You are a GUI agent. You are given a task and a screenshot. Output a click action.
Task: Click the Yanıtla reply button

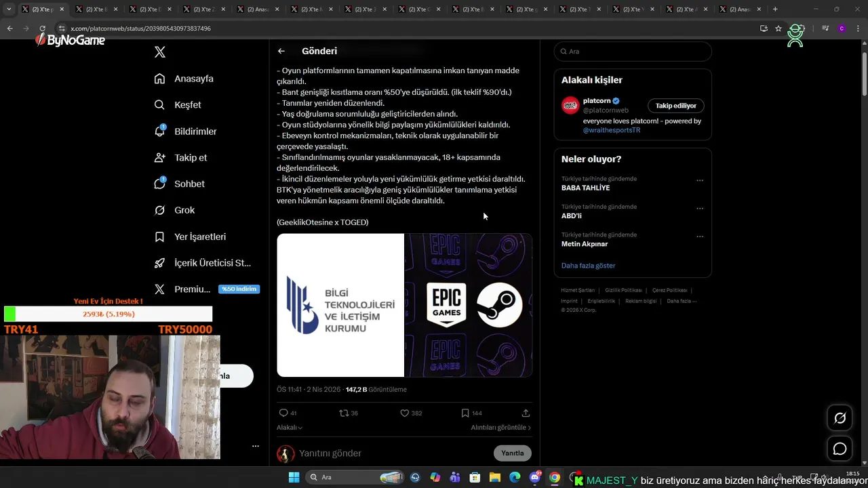pyautogui.click(x=513, y=453)
